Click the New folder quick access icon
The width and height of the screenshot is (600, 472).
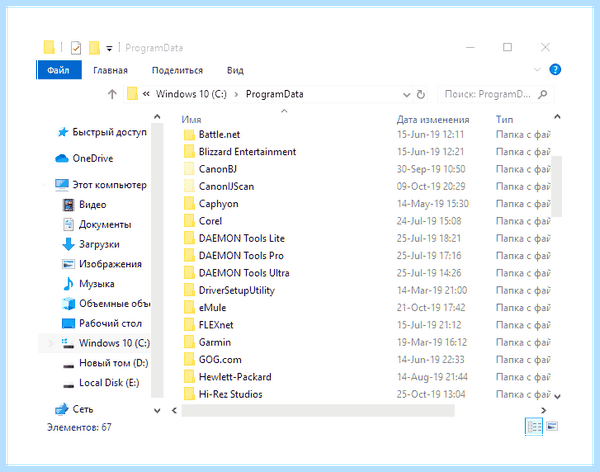[94, 48]
